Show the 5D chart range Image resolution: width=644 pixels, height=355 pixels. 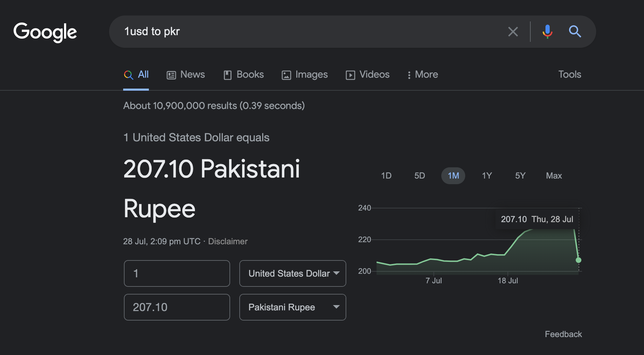(419, 176)
